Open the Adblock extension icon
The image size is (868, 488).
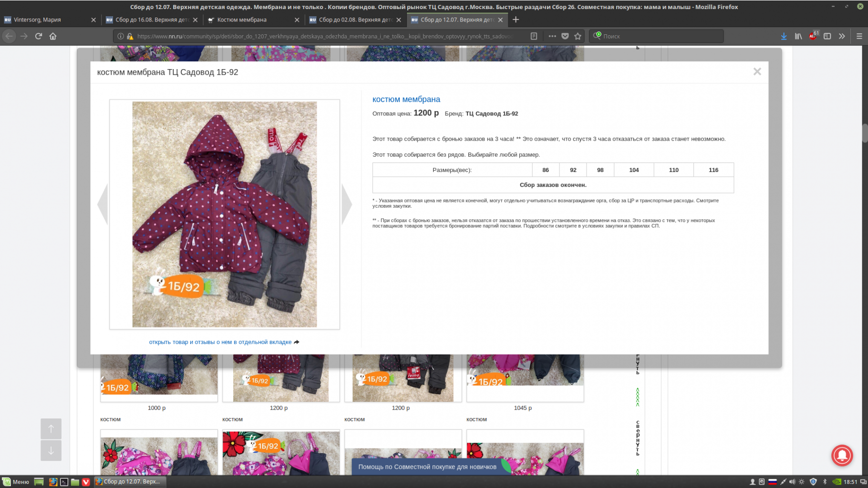point(813,36)
